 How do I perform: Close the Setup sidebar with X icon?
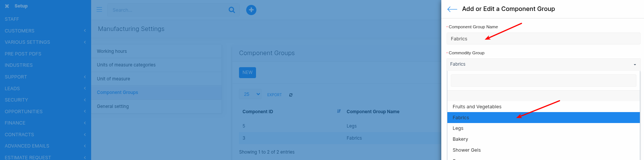tap(7, 6)
